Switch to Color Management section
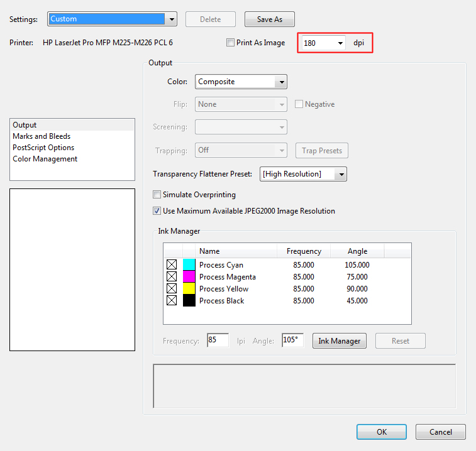476x451 pixels. (x=45, y=159)
